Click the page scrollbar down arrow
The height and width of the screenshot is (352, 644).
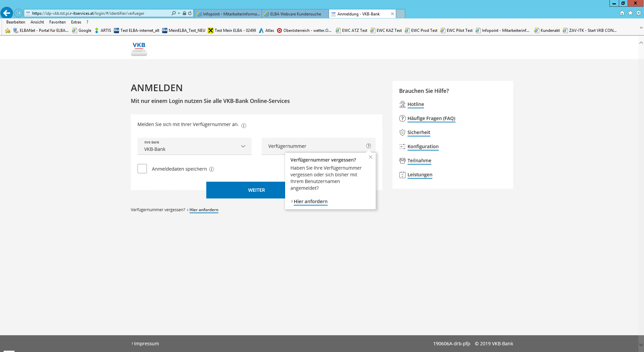(x=641, y=345)
